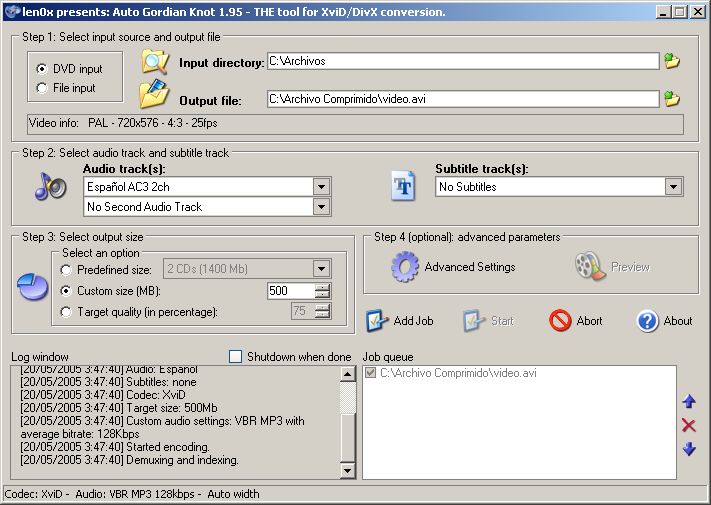Click log window scroll down arrow
The height and width of the screenshot is (505, 711).
[x=347, y=471]
